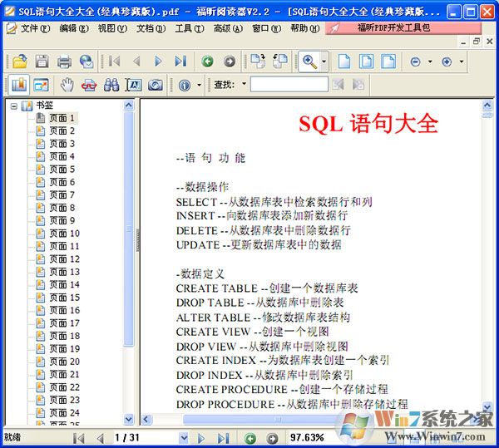Select bookmark 页面 22
This screenshot has height=448, width=499.
64,387
